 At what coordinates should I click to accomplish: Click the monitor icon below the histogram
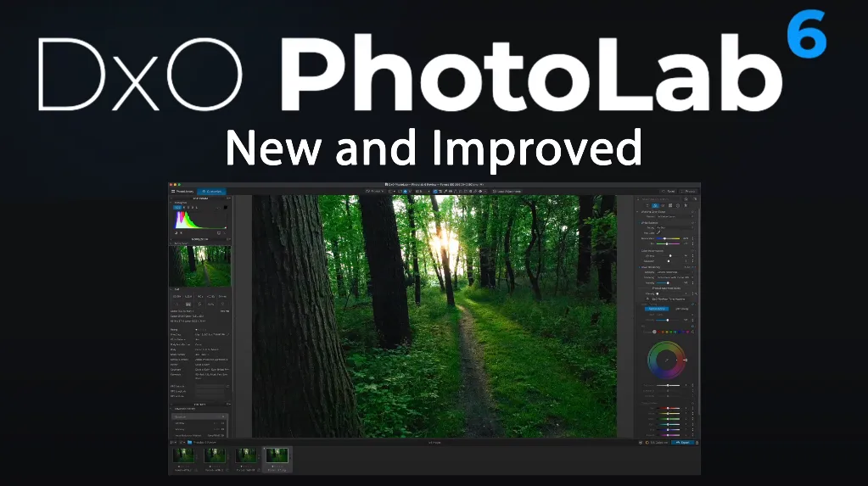219,233
